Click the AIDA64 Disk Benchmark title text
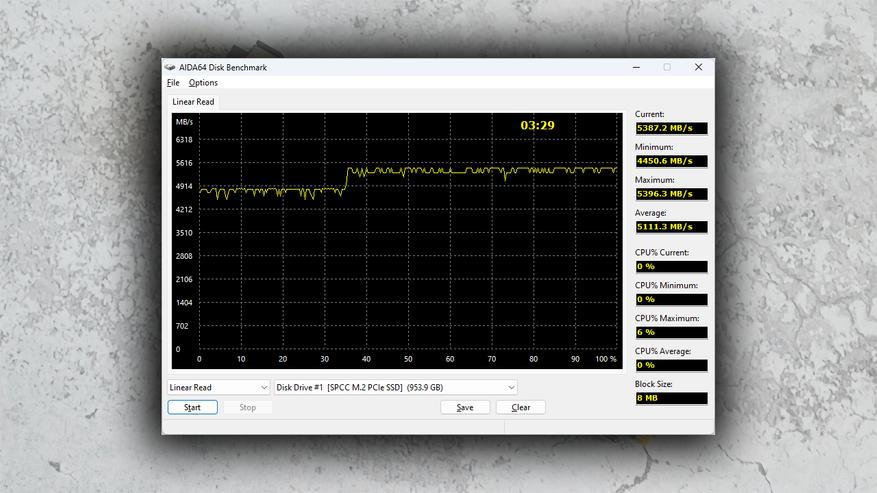This screenshot has height=493, width=877. point(223,67)
